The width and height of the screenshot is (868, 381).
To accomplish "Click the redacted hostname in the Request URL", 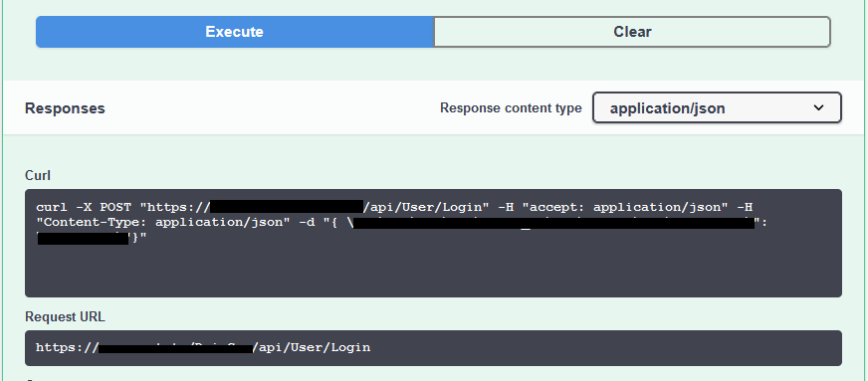I will [175, 348].
